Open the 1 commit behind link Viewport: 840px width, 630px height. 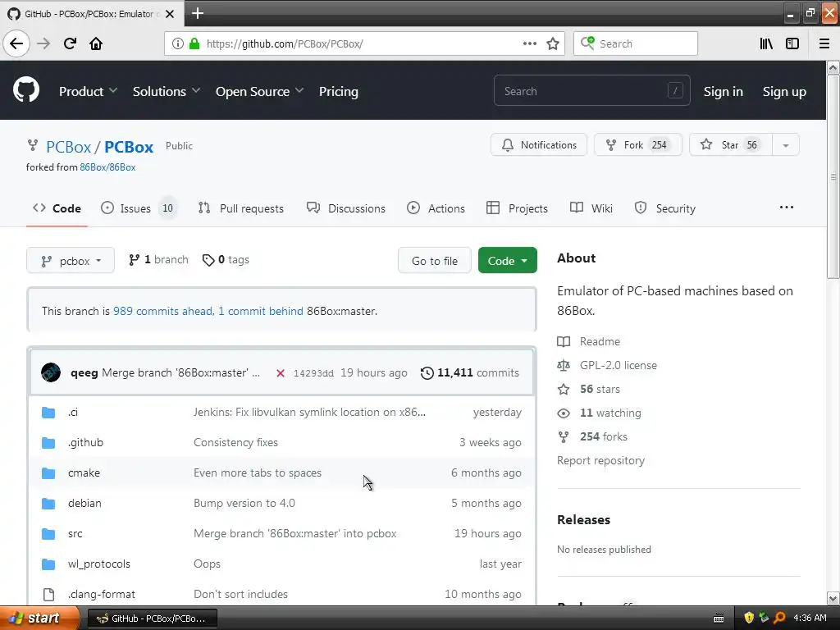261,311
